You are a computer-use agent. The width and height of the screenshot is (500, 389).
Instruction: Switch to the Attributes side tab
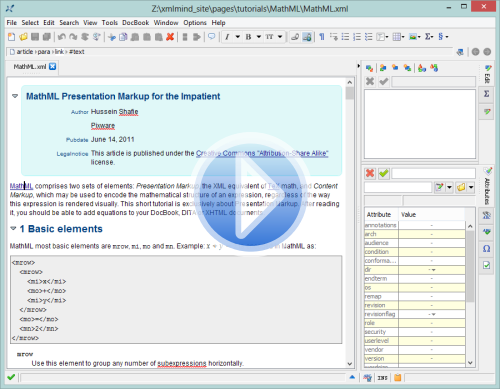487,186
